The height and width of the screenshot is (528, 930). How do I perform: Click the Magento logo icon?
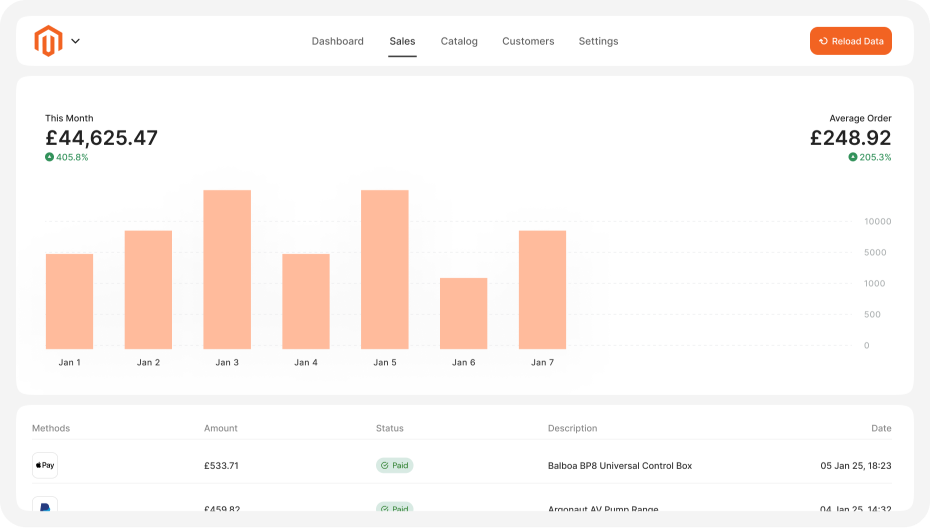tap(48, 41)
